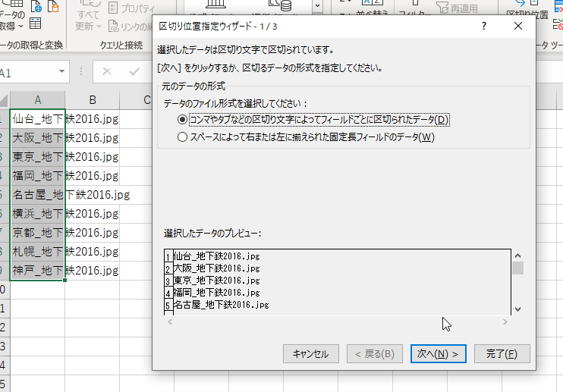The width and height of the screenshot is (563, 392).
Task: Select column B header
Action: click(x=92, y=100)
